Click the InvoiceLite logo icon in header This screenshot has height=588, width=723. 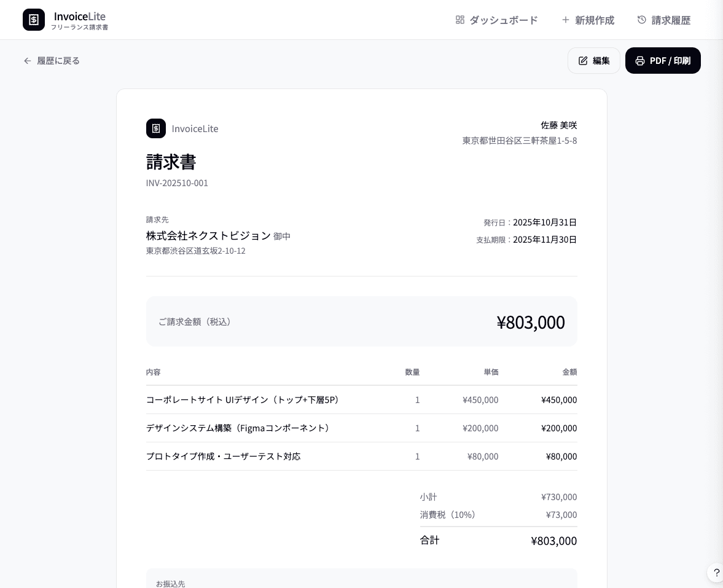pyautogui.click(x=34, y=20)
